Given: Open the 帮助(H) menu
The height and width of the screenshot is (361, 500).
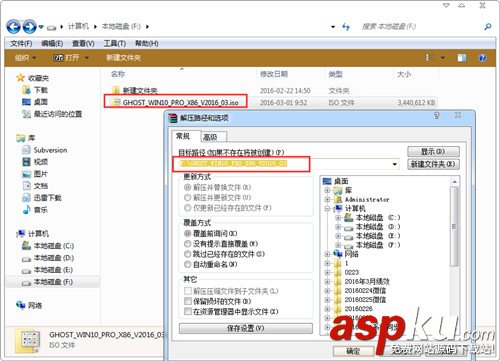Looking at the screenshot, I should pyautogui.click(x=146, y=43).
